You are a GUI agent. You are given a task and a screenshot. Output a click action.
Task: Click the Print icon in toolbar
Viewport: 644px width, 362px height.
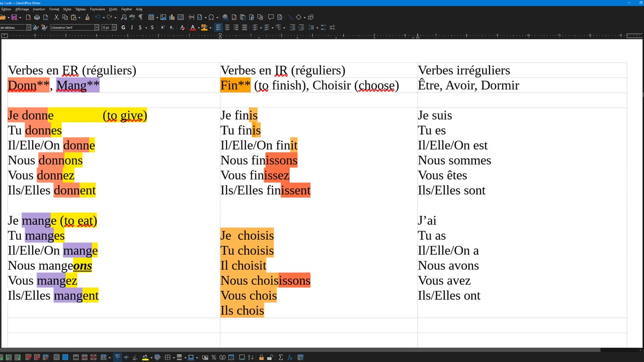[x=37, y=17]
